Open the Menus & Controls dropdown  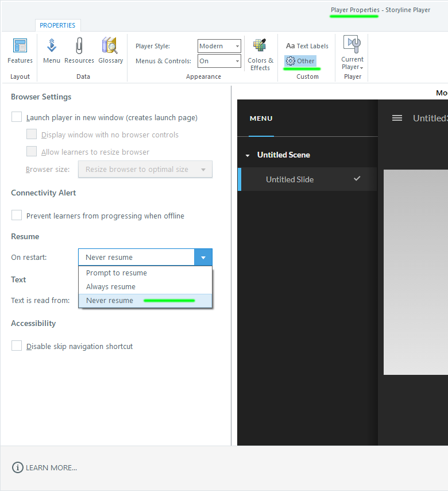tap(219, 61)
